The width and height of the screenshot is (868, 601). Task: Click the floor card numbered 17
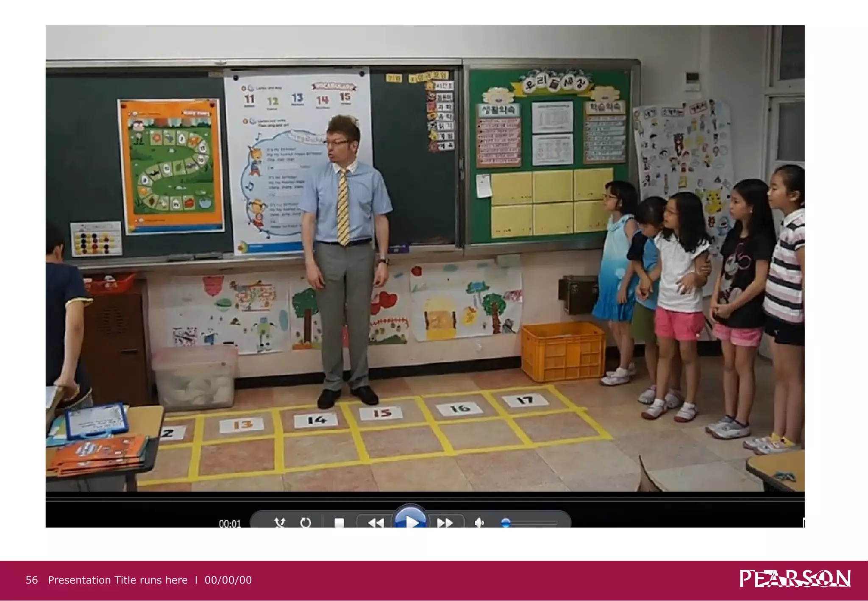click(524, 400)
